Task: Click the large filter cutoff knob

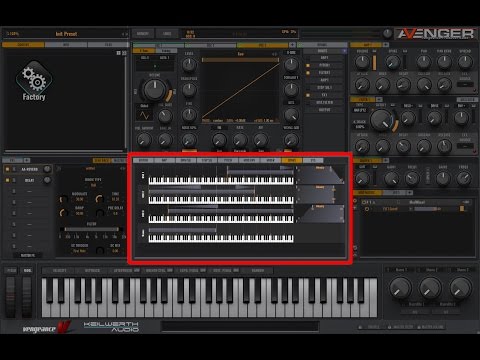Action: click(x=382, y=120)
